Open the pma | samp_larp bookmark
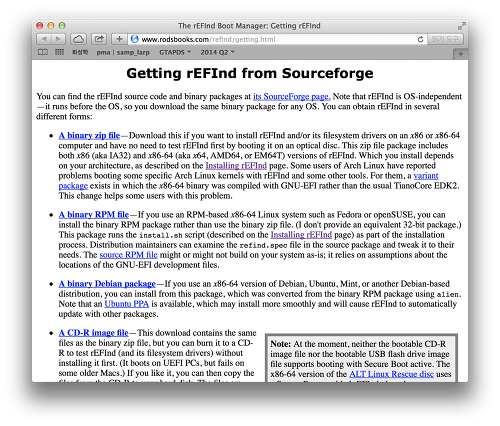 (123, 52)
